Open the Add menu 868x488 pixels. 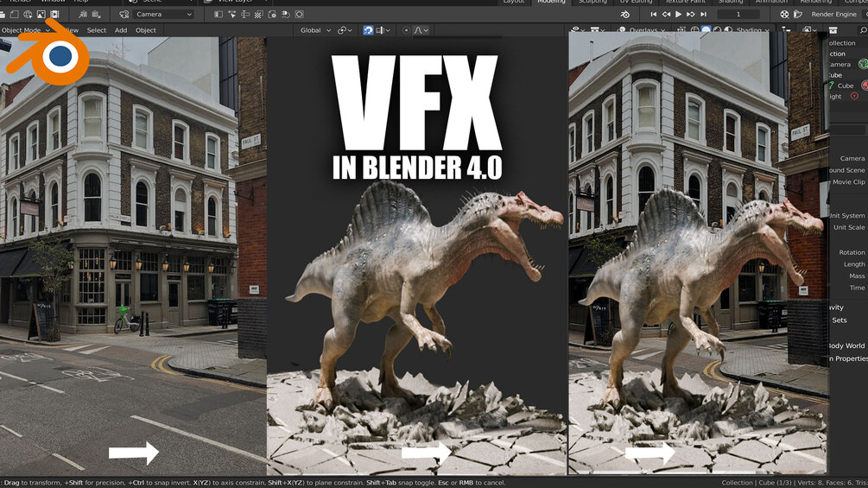point(121,30)
